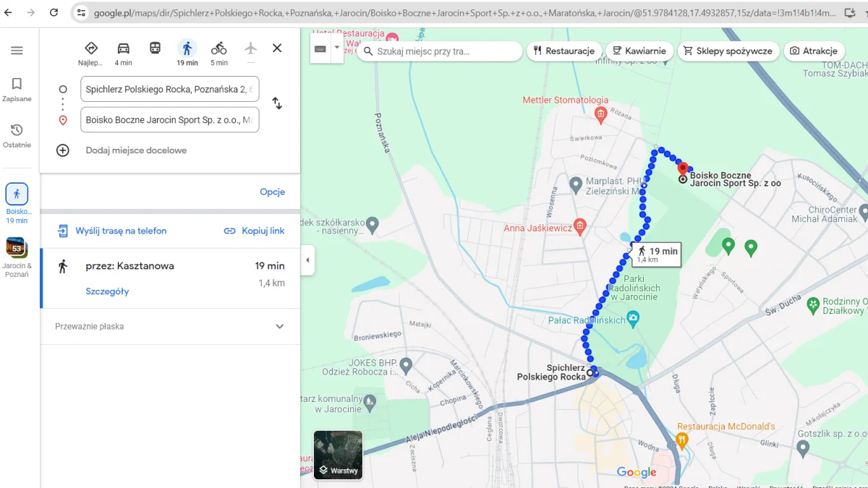Image resolution: width=868 pixels, height=488 pixels.
Task: Select the route przez: Kasztanowa
Action: click(170, 278)
